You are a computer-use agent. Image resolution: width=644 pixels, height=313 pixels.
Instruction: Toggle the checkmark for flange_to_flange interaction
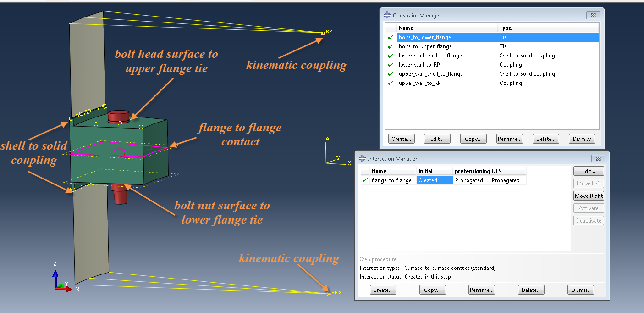(364, 180)
